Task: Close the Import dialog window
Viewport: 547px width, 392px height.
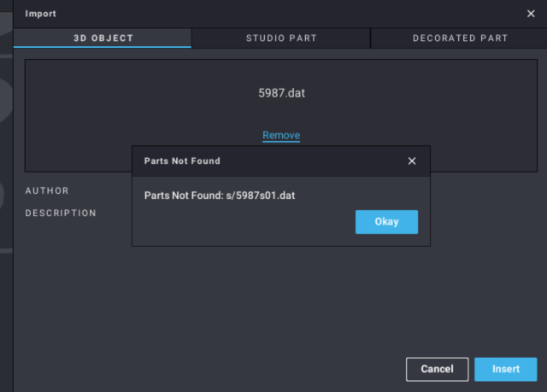Action: (530, 14)
